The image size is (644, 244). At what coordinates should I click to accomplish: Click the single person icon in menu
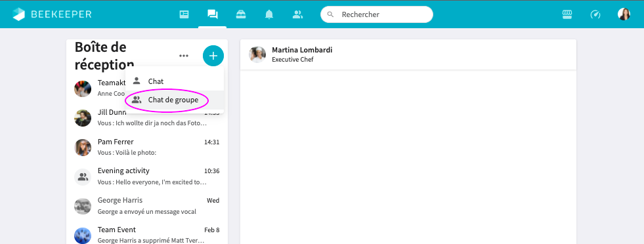click(x=137, y=81)
